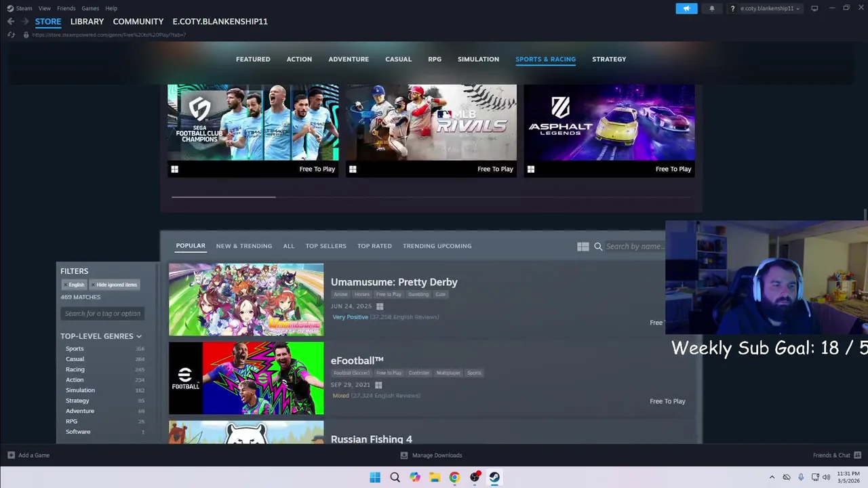This screenshot has width=868, height=488.
Task: Click the grid view icon beside search
Action: (x=583, y=247)
